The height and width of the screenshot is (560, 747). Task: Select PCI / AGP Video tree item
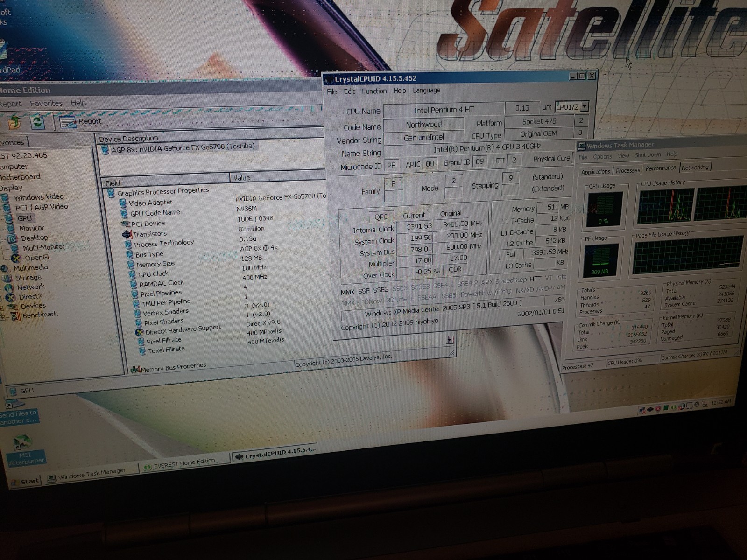click(41, 207)
